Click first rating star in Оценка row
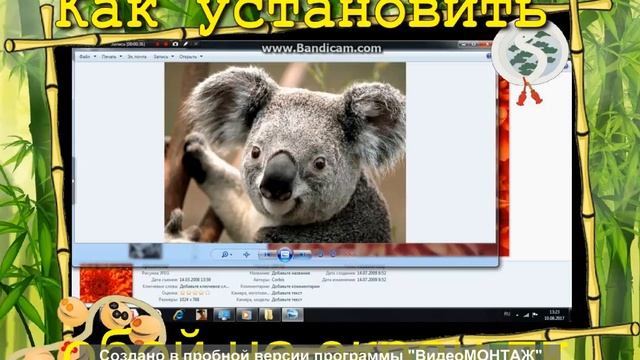640x360 pixels. point(182,293)
